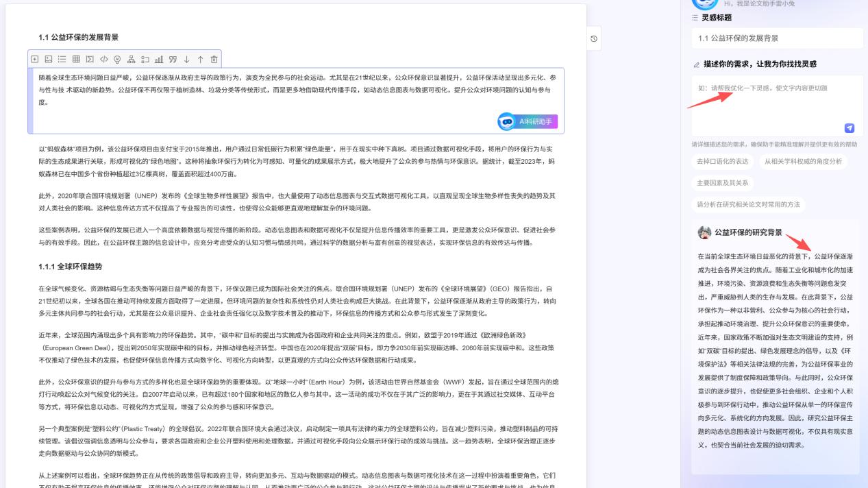868x488 pixels.
Task: Focus the requirement description text area
Action: (777, 106)
